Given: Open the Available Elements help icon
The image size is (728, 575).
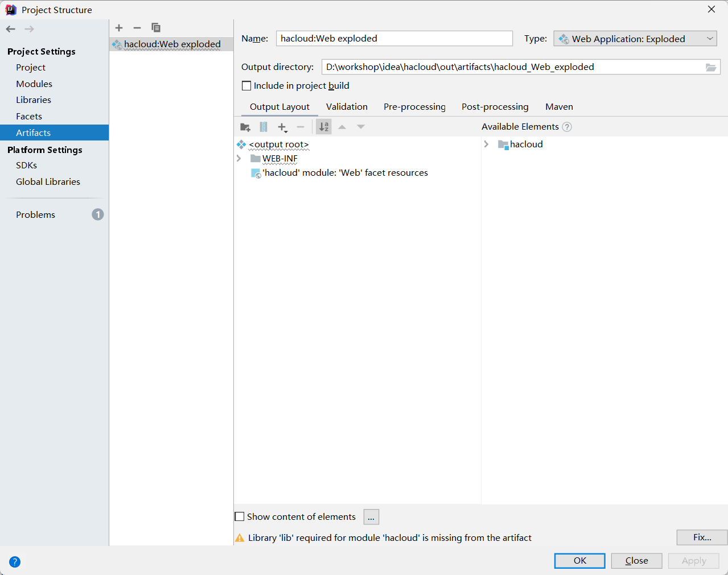Looking at the screenshot, I should click(567, 127).
